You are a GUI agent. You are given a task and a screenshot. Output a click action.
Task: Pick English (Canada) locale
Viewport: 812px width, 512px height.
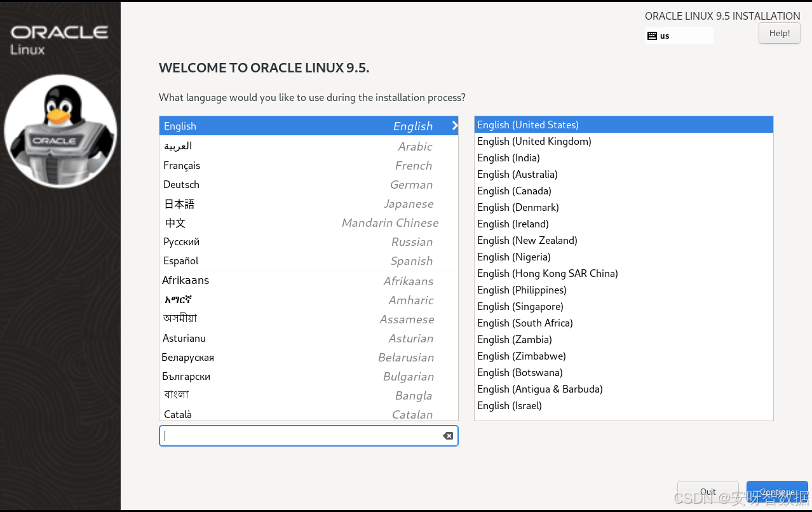pyautogui.click(x=624, y=191)
